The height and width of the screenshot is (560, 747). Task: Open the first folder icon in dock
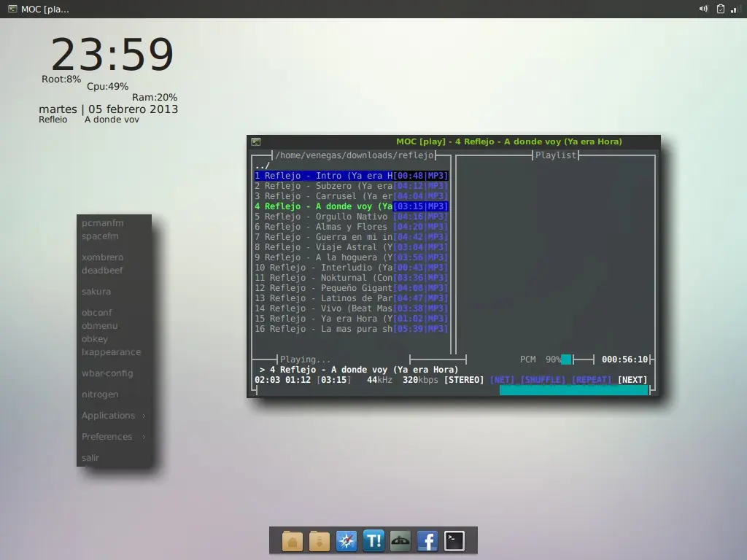click(x=293, y=541)
